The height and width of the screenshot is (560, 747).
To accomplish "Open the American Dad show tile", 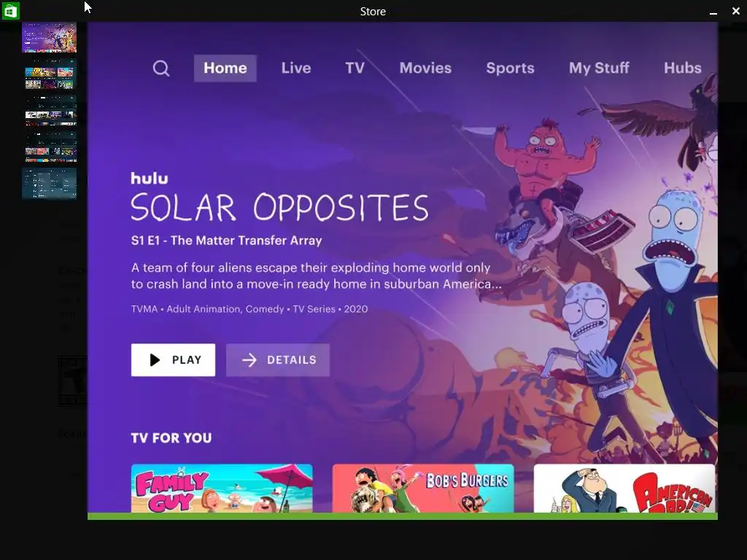I will pyautogui.click(x=624, y=488).
